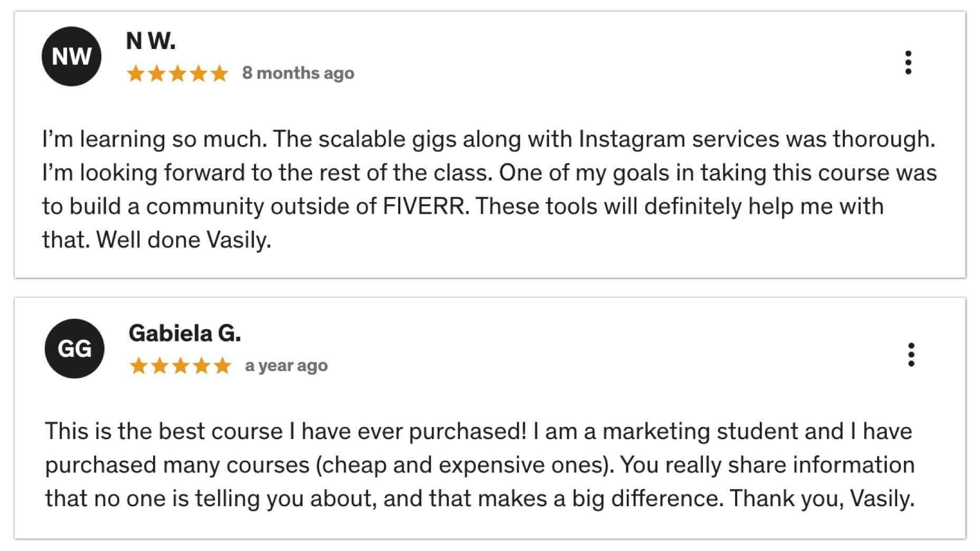Open the three-dot menu on Gabiela G.'s review
The height and width of the screenshot is (551, 980).
(911, 355)
